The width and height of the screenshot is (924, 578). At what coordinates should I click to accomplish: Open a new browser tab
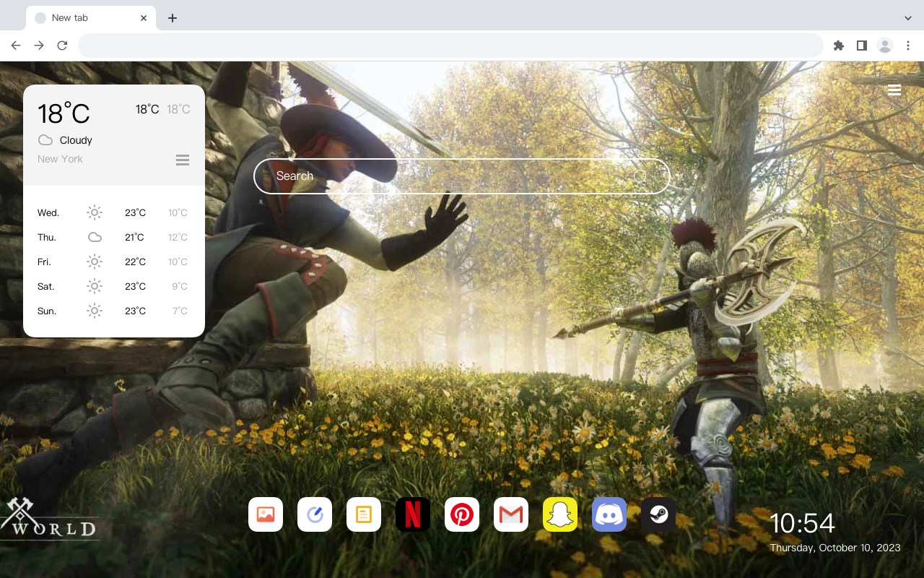click(x=172, y=18)
